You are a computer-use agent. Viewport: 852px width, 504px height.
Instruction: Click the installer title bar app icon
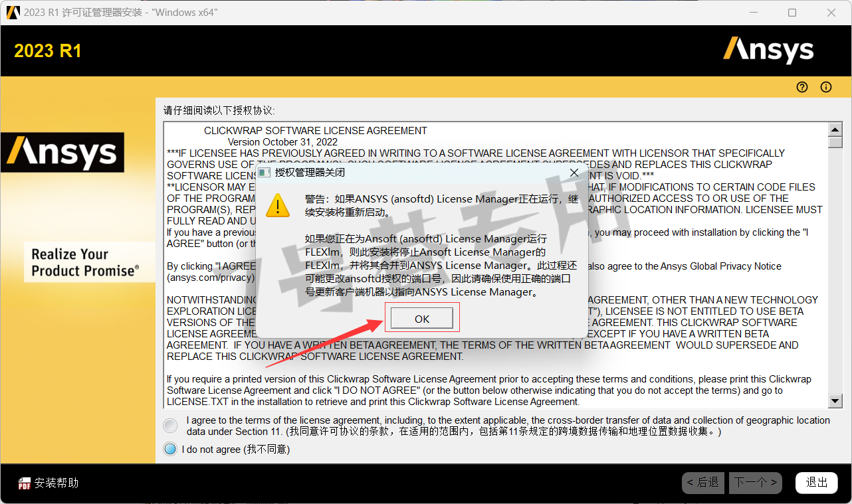(x=13, y=13)
